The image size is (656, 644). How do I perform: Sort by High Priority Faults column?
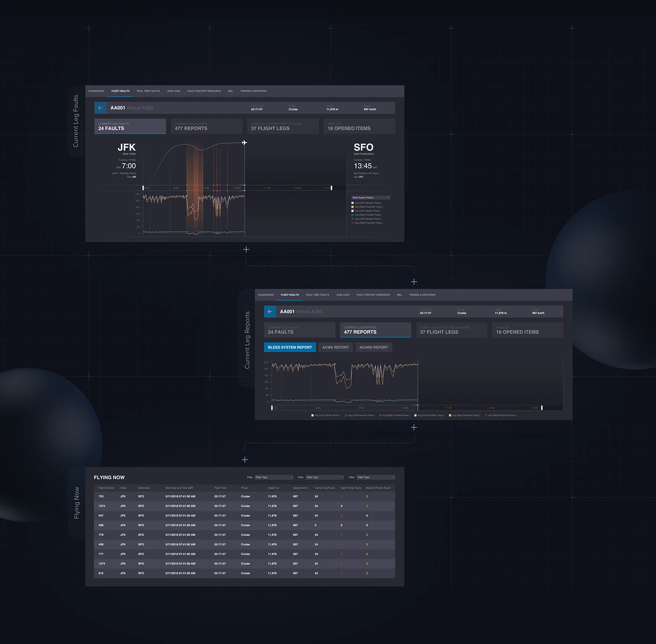(x=351, y=488)
